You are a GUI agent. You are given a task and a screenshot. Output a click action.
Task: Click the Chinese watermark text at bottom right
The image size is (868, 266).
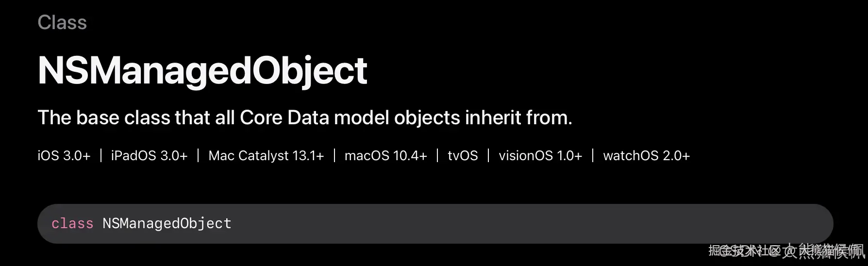pyautogui.click(x=787, y=251)
